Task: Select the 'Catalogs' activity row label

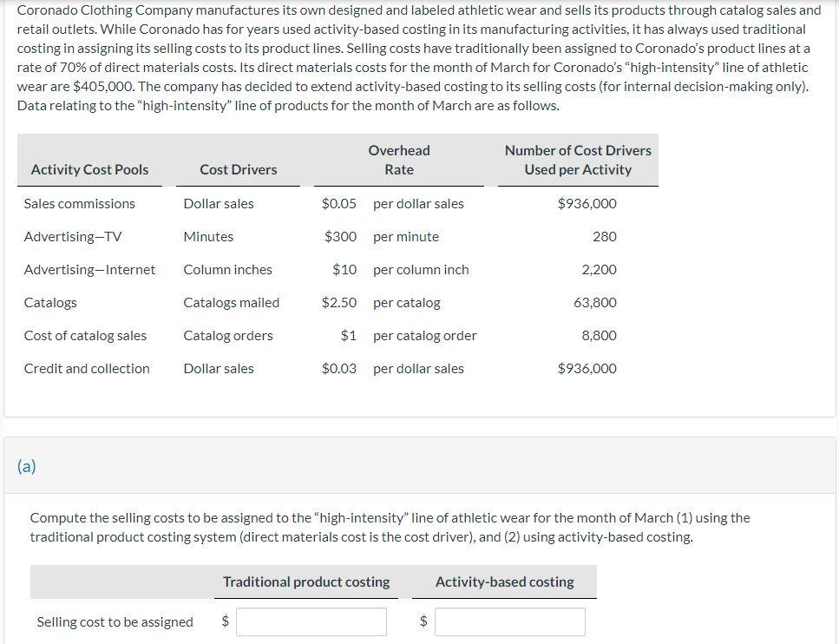Action: [x=50, y=303]
